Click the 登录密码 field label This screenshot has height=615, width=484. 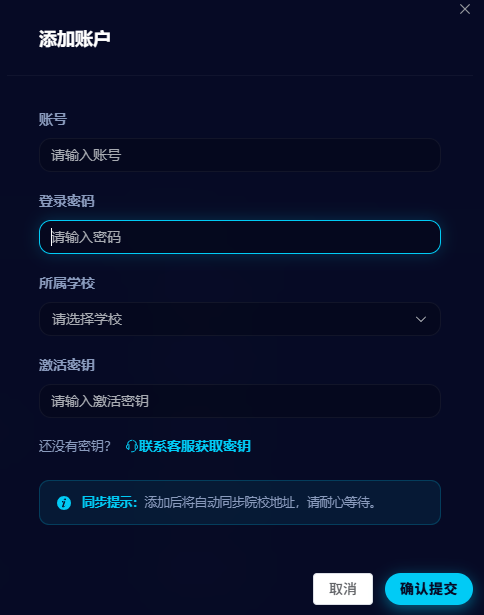point(67,201)
